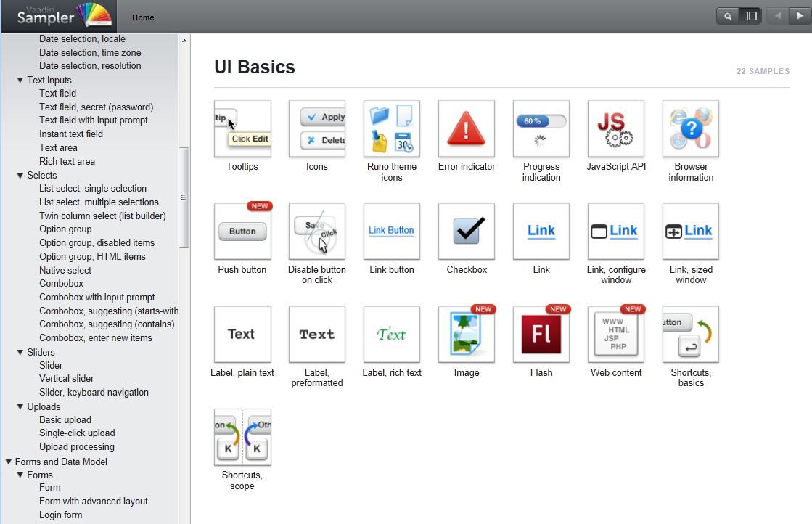Image resolution: width=812 pixels, height=524 pixels.
Task: Open the Checkbox sample icon
Action: pyautogui.click(x=467, y=232)
